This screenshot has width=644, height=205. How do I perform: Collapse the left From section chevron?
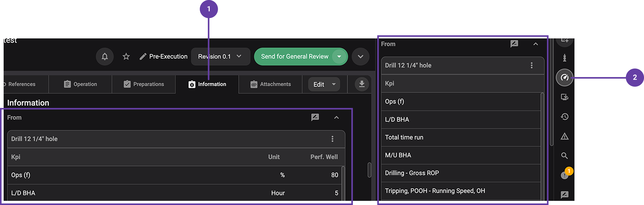(x=336, y=117)
